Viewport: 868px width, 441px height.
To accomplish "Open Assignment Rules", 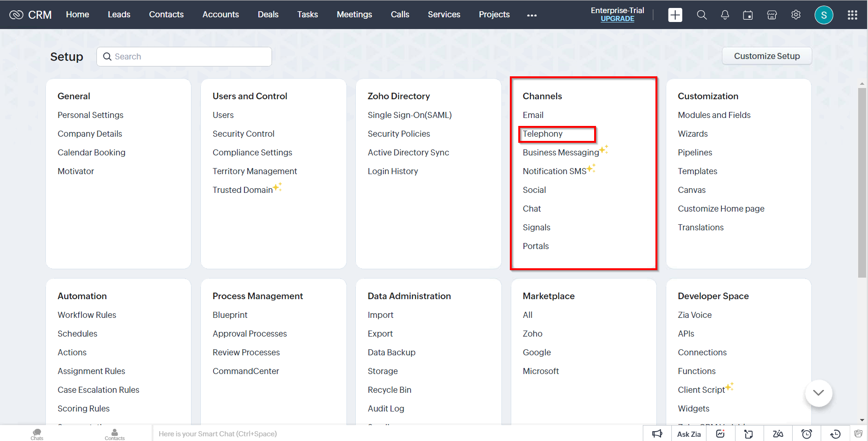I will click(x=91, y=371).
